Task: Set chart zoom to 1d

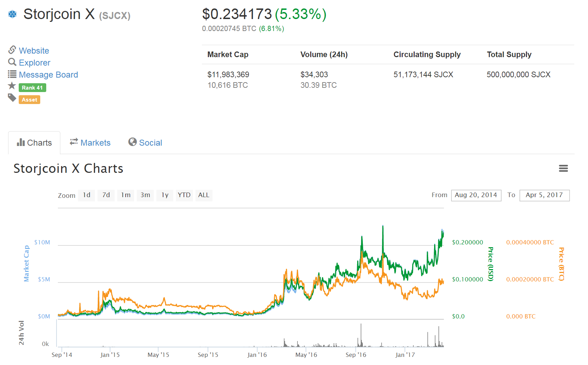Action: (x=86, y=195)
